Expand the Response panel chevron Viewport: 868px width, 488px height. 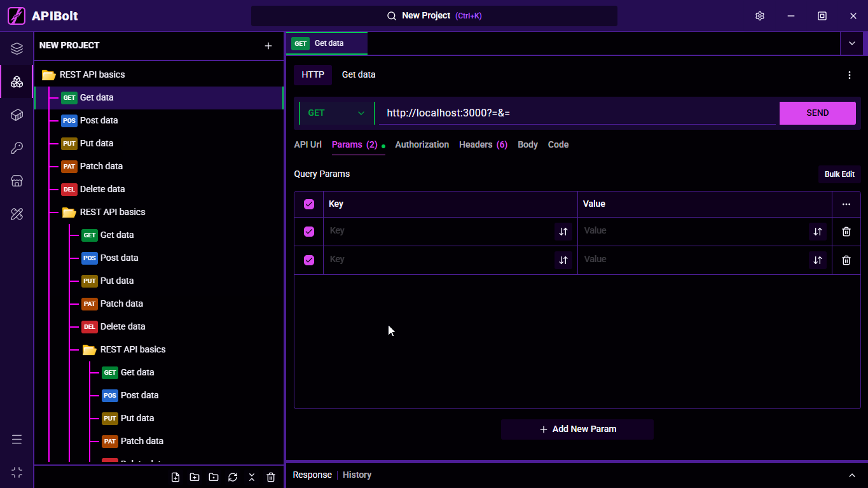852,475
